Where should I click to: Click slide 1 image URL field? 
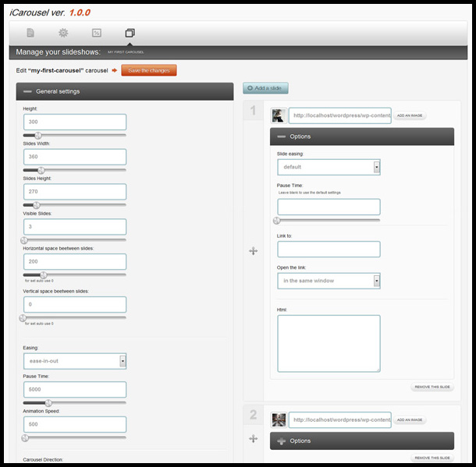(339, 115)
